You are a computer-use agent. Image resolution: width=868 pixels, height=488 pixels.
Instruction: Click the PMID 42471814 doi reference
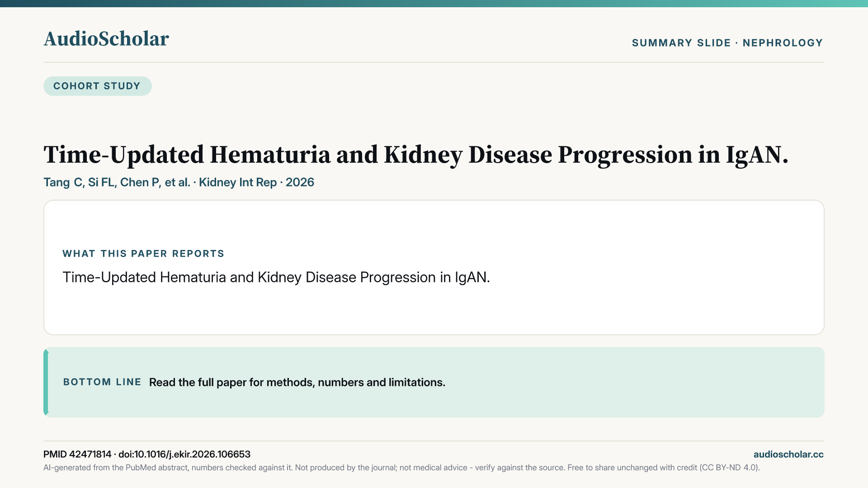[x=147, y=454]
